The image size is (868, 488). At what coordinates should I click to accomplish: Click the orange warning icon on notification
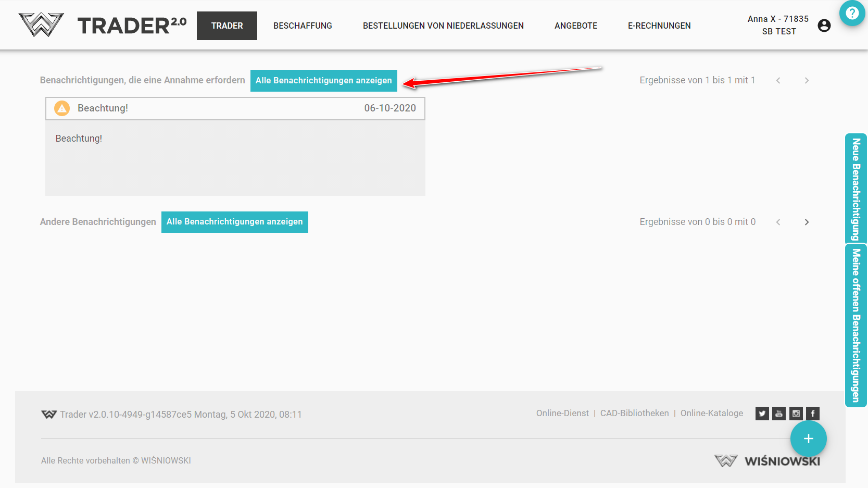click(x=62, y=108)
